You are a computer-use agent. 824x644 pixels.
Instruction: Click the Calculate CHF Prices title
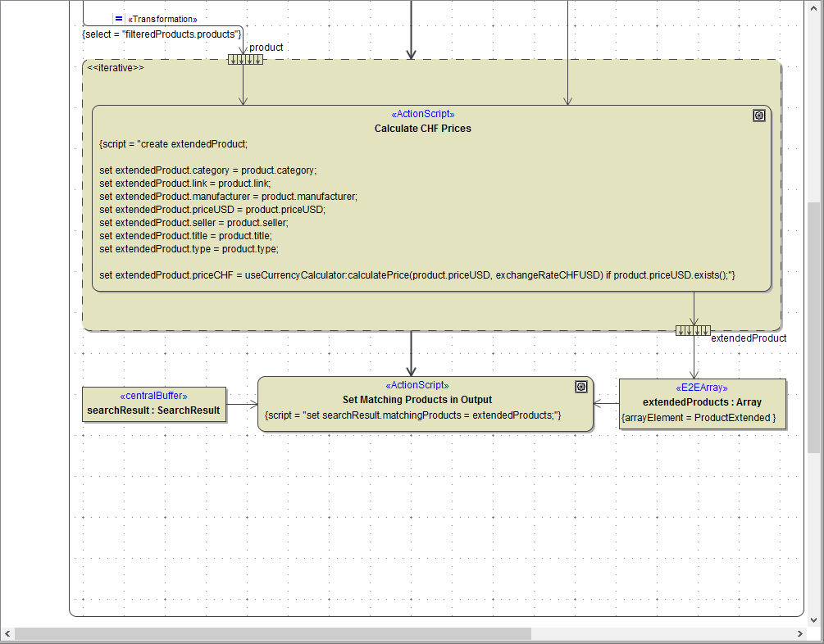tap(422, 128)
